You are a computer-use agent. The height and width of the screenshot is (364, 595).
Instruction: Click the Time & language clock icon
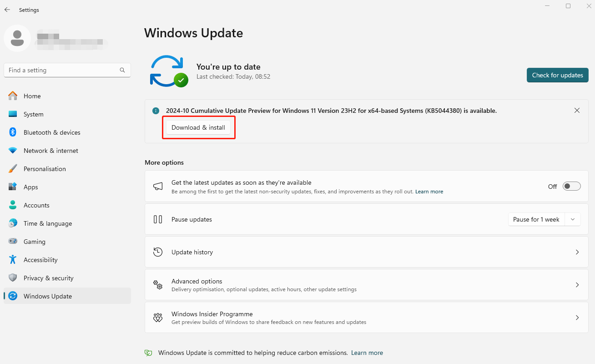13,223
